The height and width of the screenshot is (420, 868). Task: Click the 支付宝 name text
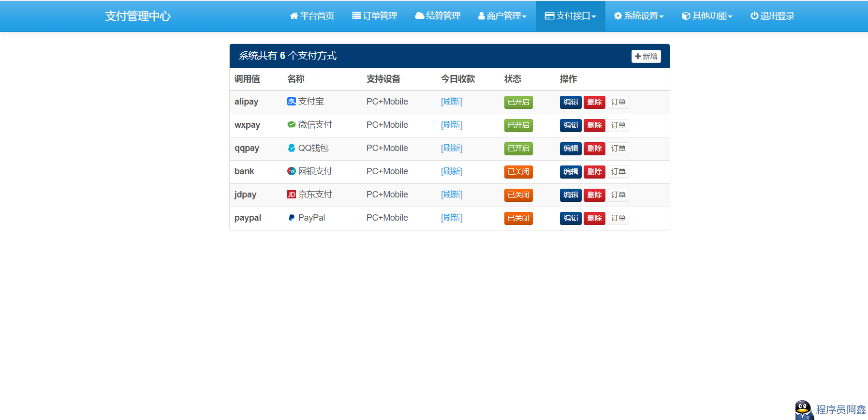[x=311, y=102]
